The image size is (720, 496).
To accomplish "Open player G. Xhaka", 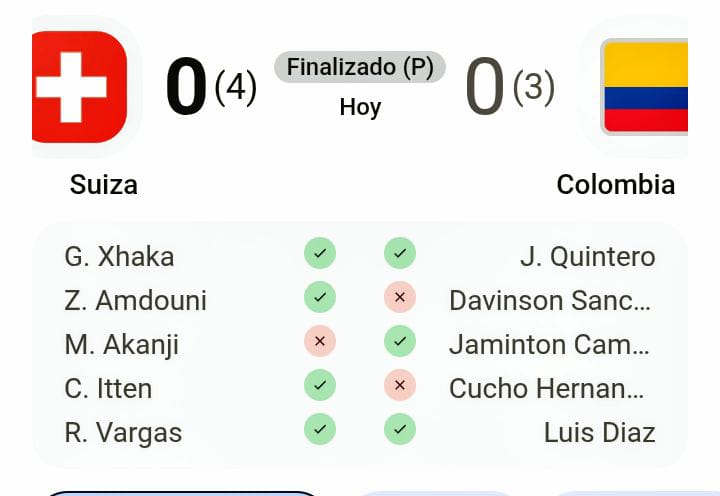I will pos(119,256).
